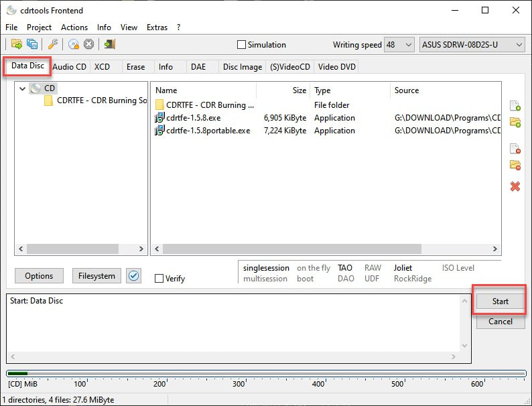
Task: Click the 'File folder' type cell
Action: click(332, 105)
